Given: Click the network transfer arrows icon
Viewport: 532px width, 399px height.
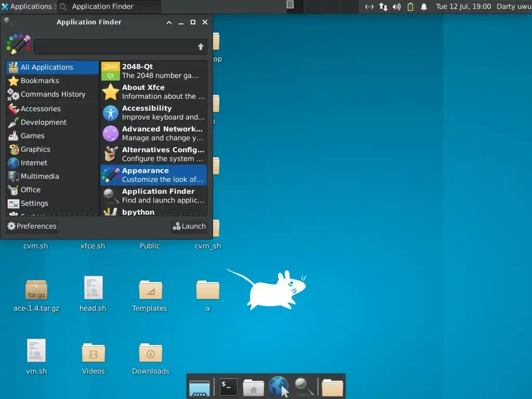Looking at the screenshot, I should point(383,7).
